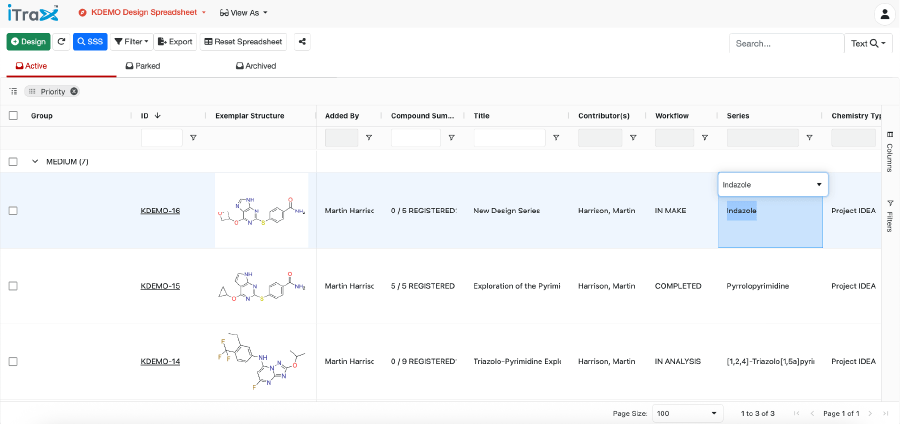Click the Group column header

[42, 116]
